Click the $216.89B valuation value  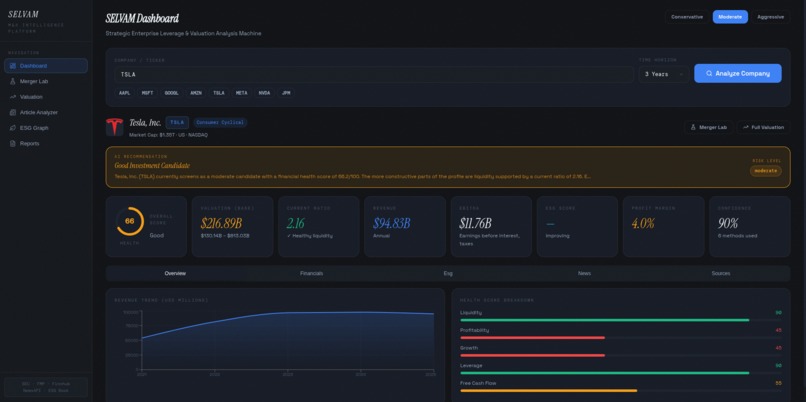pos(221,223)
